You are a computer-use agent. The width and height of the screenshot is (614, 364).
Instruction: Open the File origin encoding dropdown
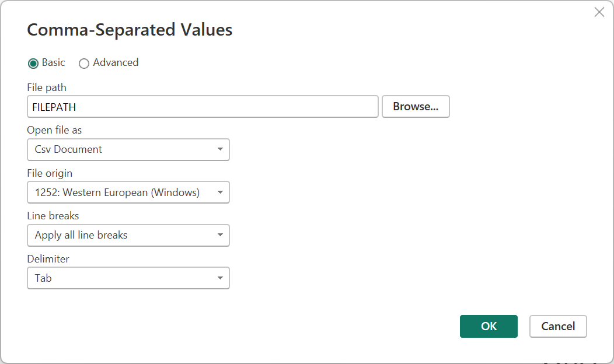point(128,192)
